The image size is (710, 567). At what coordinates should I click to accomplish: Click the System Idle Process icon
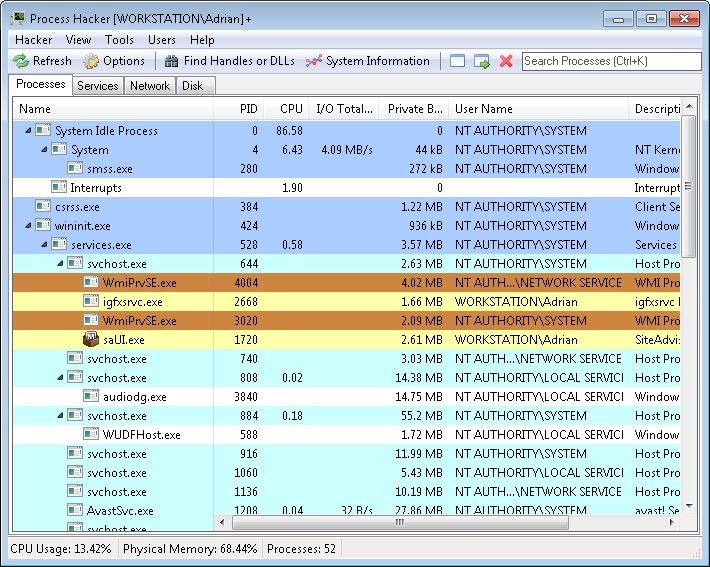(x=43, y=130)
